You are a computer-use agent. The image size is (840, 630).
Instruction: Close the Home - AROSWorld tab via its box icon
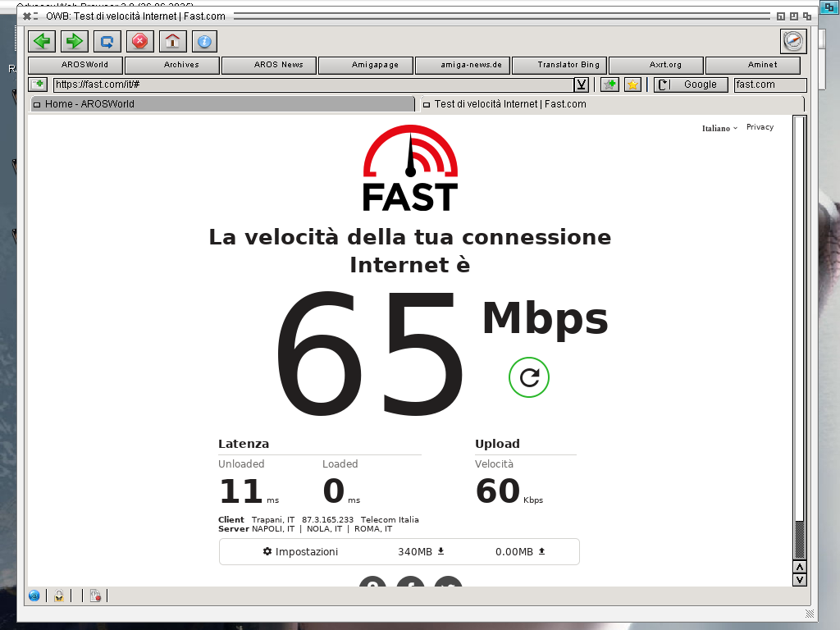tap(37, 104)
